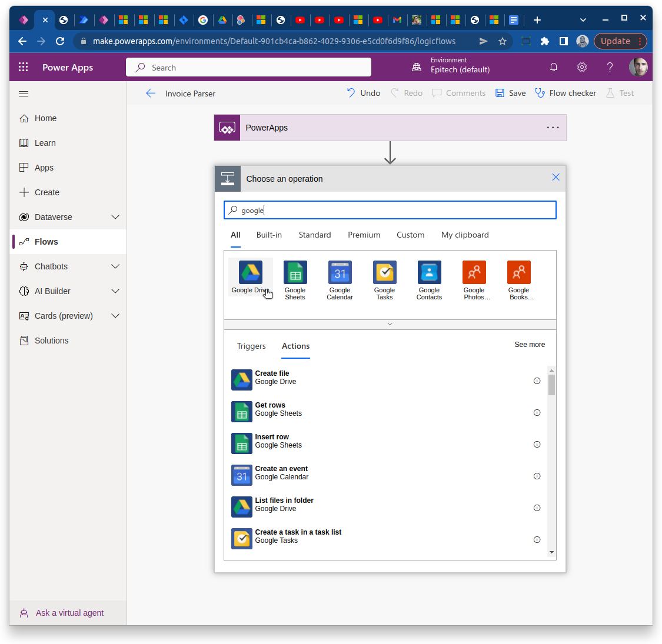Image resolution: width=662 pixels, height=644 pixels.
Task: Bookmark this page with the star
Action: tap(502, 41)
